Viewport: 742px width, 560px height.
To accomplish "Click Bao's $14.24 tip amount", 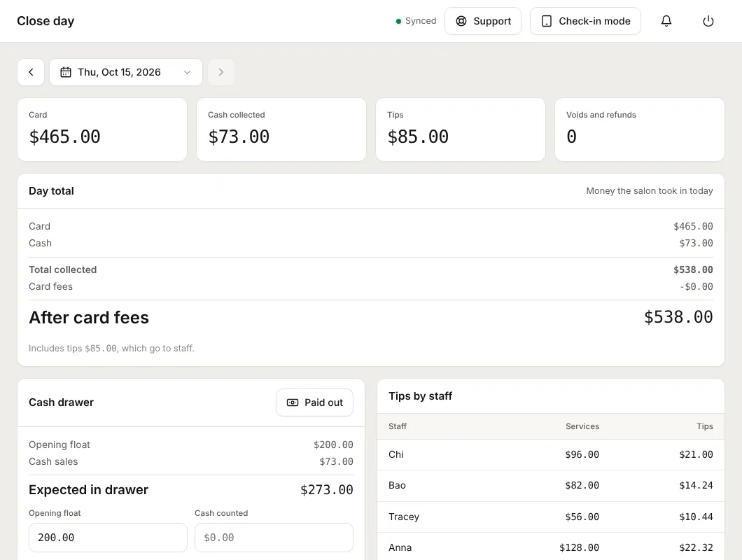I will click(x=696, y=485).
